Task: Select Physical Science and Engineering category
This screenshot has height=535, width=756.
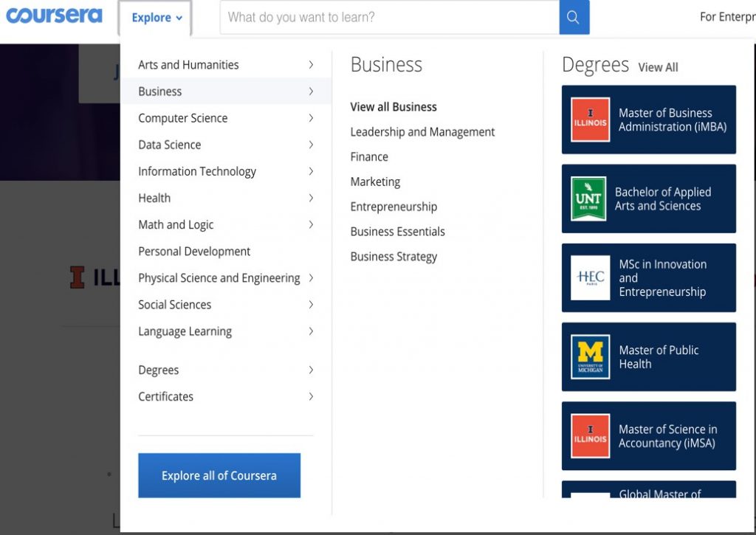Action: [x=219, y=278]
